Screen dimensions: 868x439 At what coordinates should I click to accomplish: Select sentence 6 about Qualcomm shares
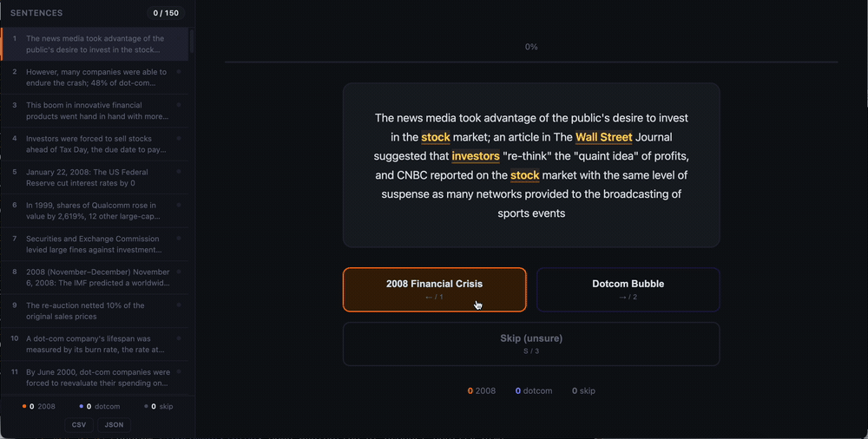[x=94, y=211]
